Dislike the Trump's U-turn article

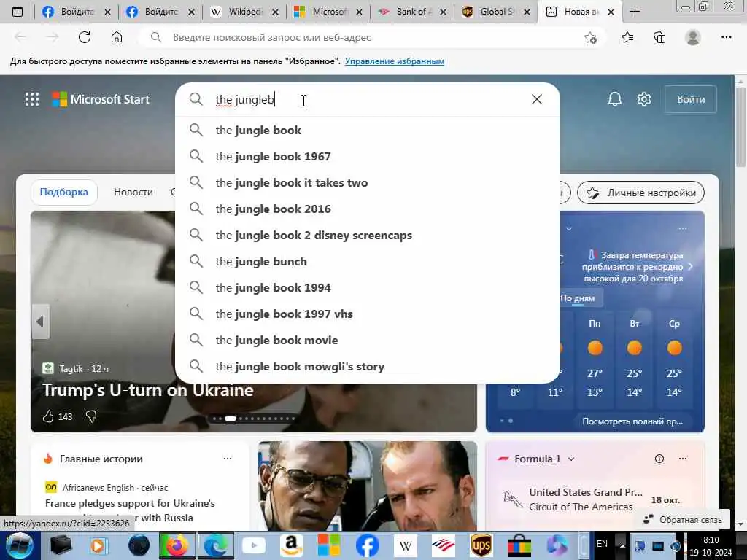[x=91, y=416]
